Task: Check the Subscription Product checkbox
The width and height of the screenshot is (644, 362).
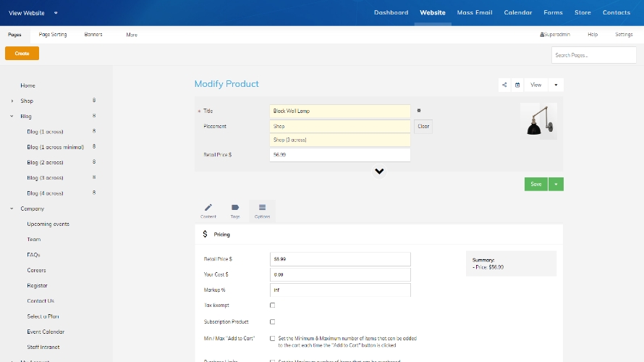Action: [x=273, y=321]
